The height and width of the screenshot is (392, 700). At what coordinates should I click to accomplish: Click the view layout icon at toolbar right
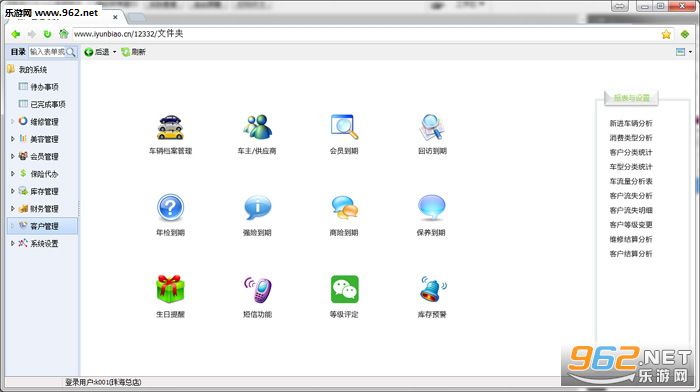[x=680, y=52]
